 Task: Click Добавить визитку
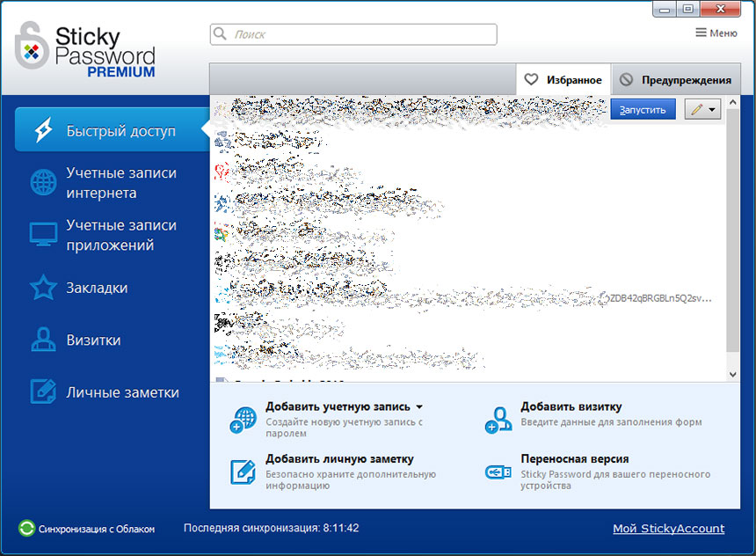[571, 406]
